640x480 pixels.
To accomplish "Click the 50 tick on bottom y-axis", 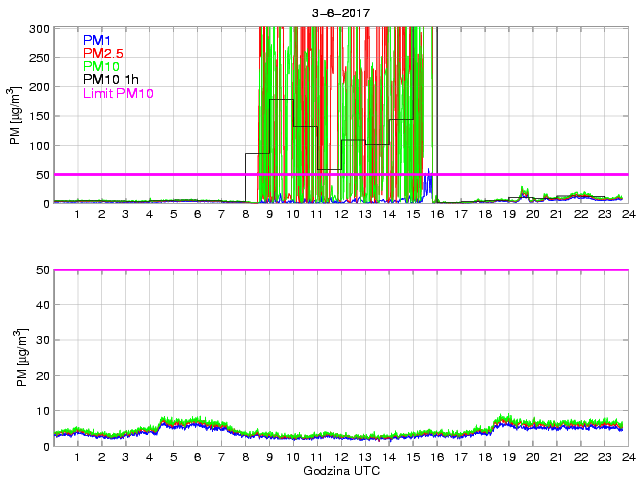I will tap(41, 270).
